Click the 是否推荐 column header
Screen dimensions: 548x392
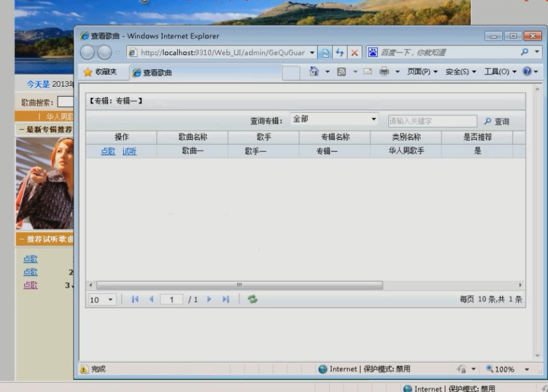[477, 137]
